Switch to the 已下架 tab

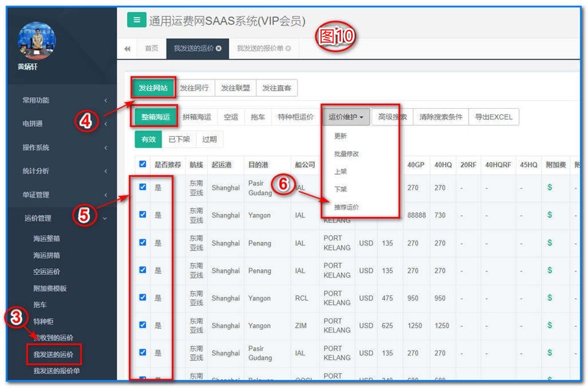click(179, 139)
